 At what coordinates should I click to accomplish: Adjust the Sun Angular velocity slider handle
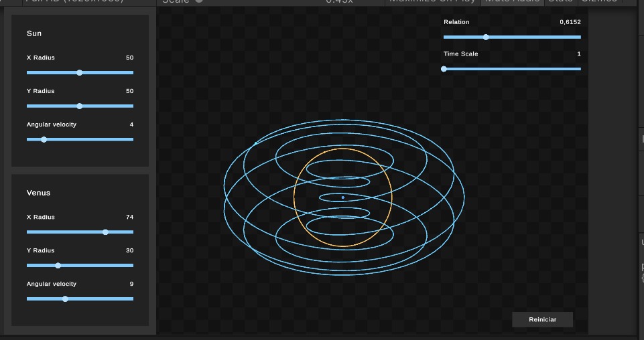[44, 139]
